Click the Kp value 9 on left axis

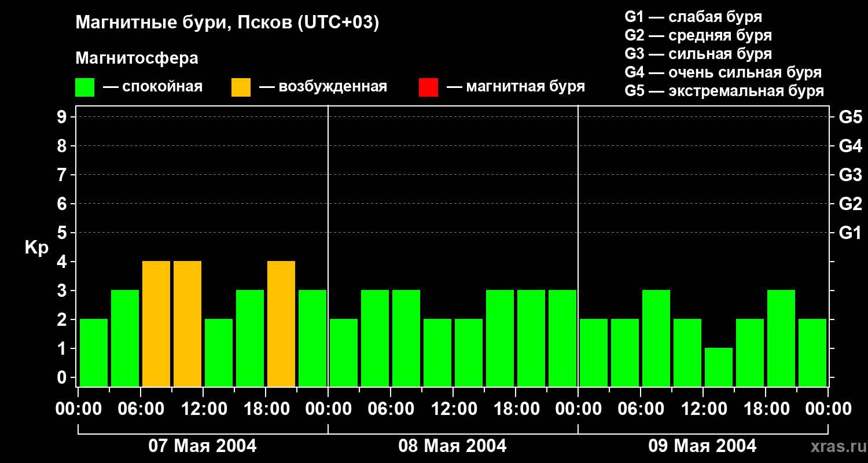62,117
